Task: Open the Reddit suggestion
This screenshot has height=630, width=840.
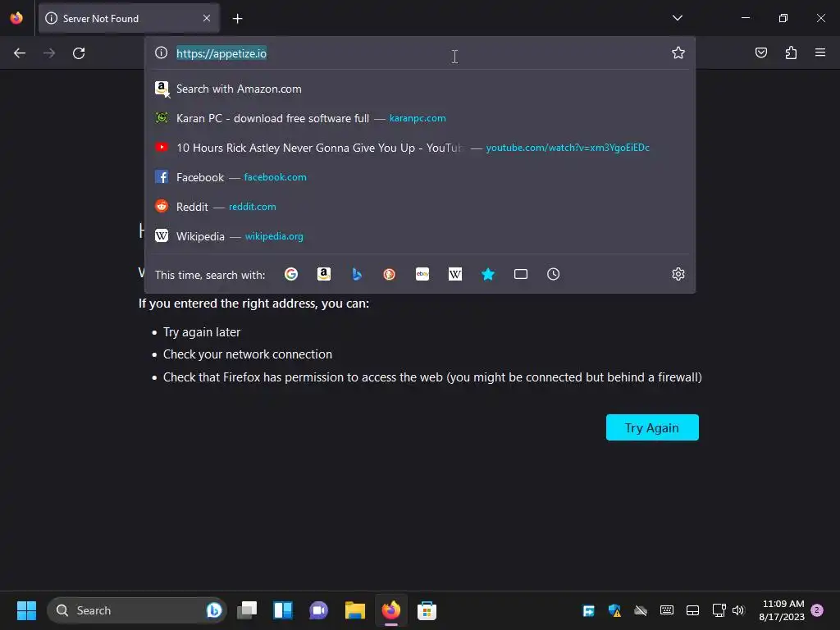Action: [x=421, y=207]
